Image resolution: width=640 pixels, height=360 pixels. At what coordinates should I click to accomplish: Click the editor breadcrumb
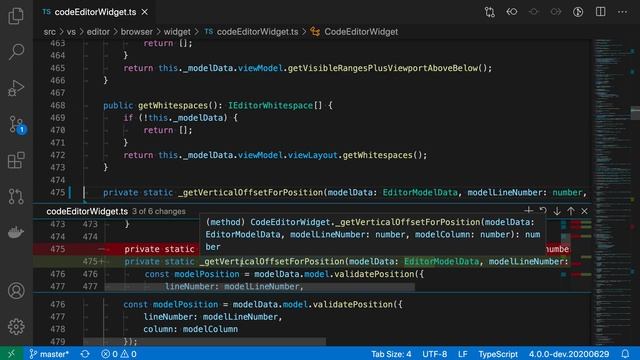coord(98,32)
